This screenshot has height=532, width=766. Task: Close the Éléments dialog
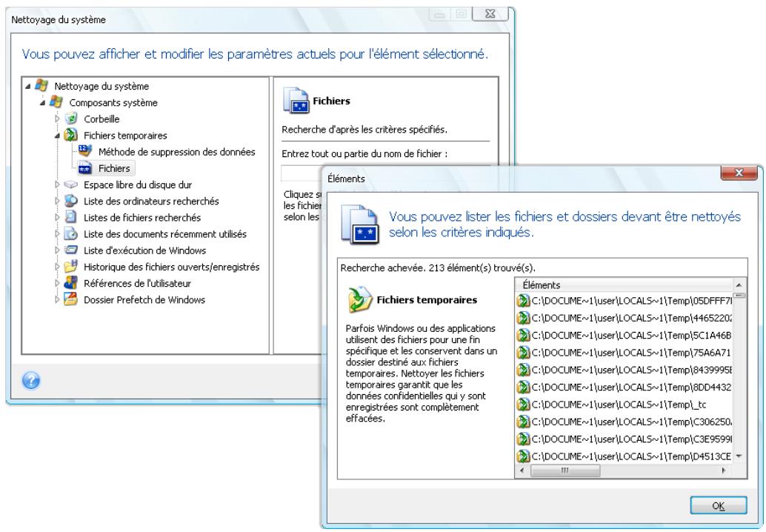(x=739, y=173)
